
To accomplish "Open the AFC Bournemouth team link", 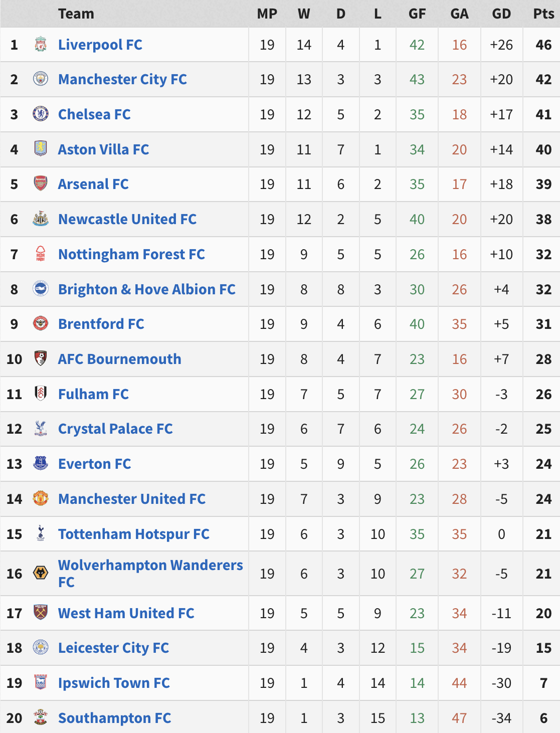I will pyautogui.click(x=119, y=359).
